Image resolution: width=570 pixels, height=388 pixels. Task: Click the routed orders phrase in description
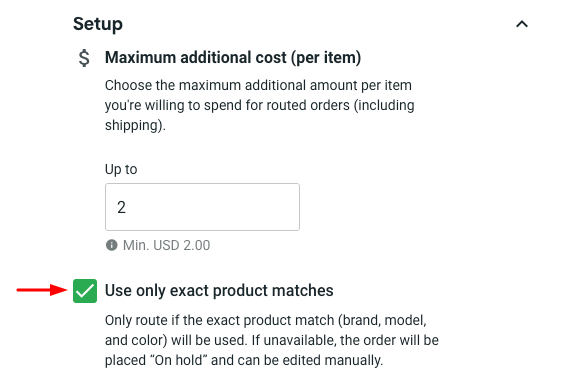[x=308, y=105]
